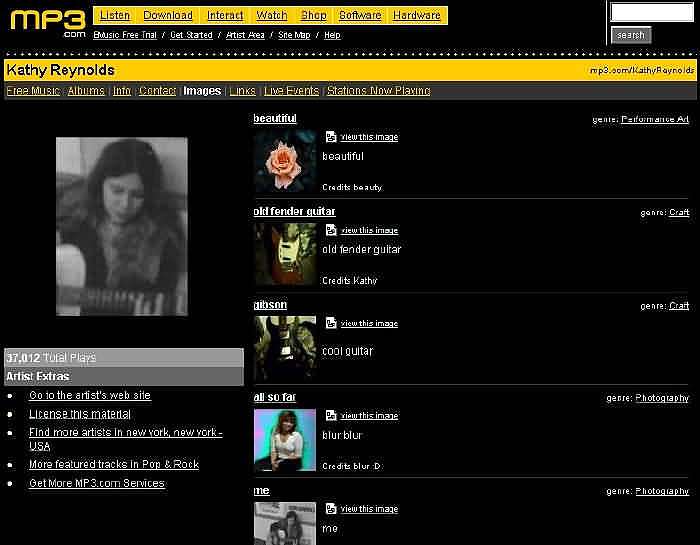Open Photography genre link for me
Screen dimensions: 700x545
[x=662, y=491]
